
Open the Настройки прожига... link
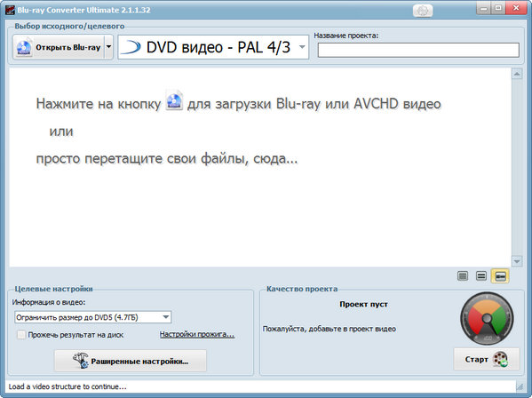[x=197, y=334]
